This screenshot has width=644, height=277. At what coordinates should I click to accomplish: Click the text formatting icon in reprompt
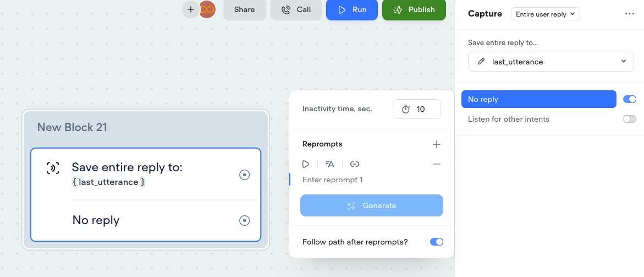point(330,164)
